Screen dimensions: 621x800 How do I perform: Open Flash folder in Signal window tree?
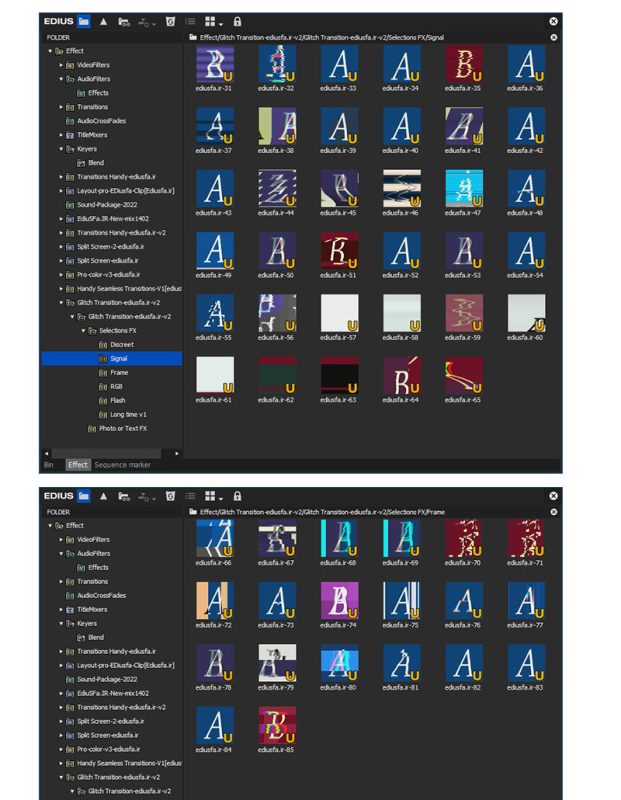[117, 401]
